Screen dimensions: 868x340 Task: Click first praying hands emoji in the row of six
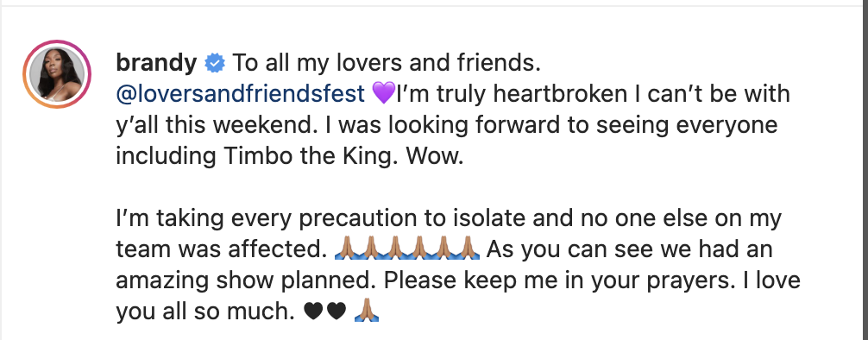[x=347, y=249]
